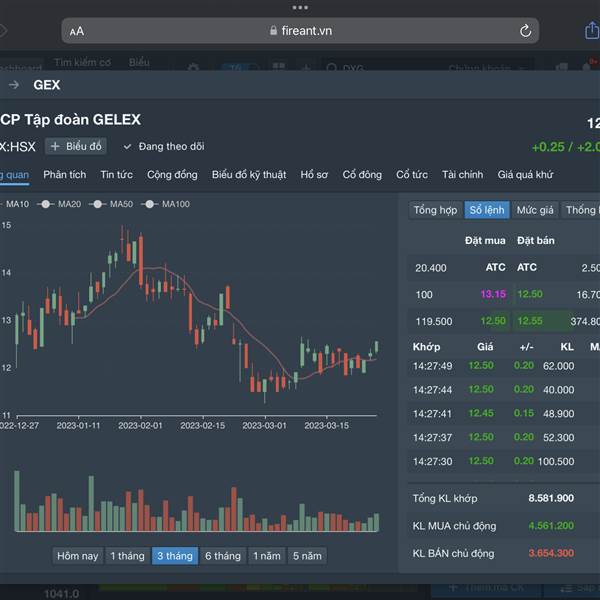This screenshot has width=600, height=600.
Task: Tap the AA reader text size button
Action: (77, 31)
